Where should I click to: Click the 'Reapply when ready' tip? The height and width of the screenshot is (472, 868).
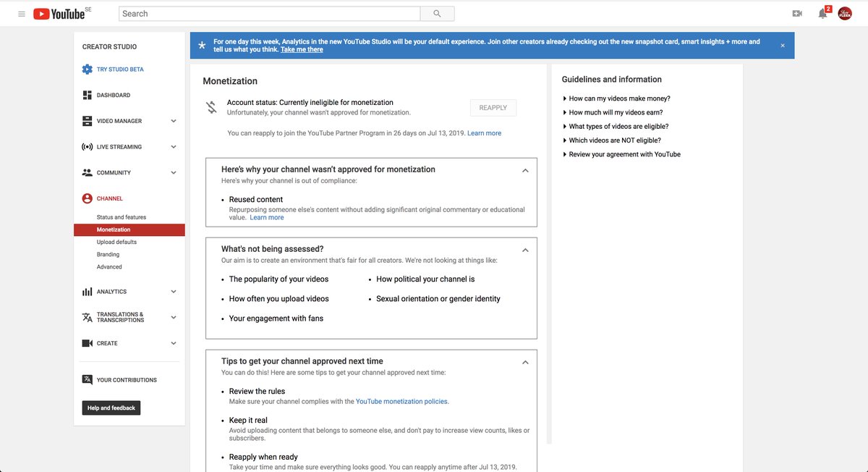tap(263, 458)
